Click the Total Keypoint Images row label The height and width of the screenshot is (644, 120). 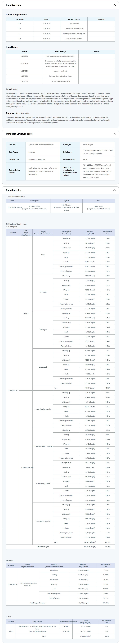click(38, 603)
